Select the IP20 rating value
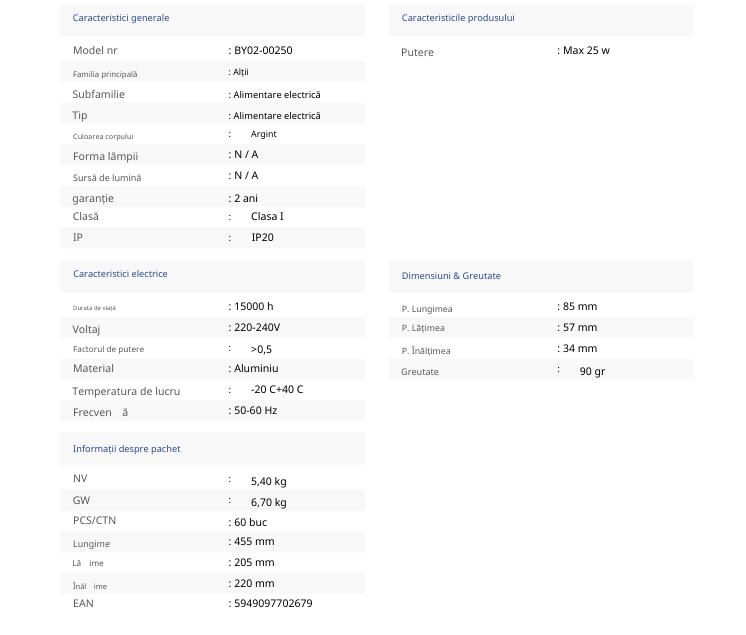The height and width of the screenshot is (635, 746). tap(263, 238)
